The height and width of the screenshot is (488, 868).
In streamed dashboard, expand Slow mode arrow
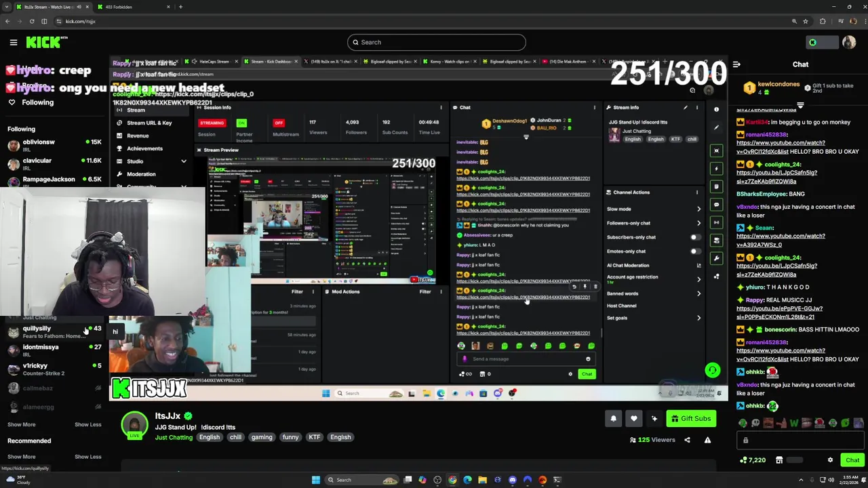coord(698,209)
